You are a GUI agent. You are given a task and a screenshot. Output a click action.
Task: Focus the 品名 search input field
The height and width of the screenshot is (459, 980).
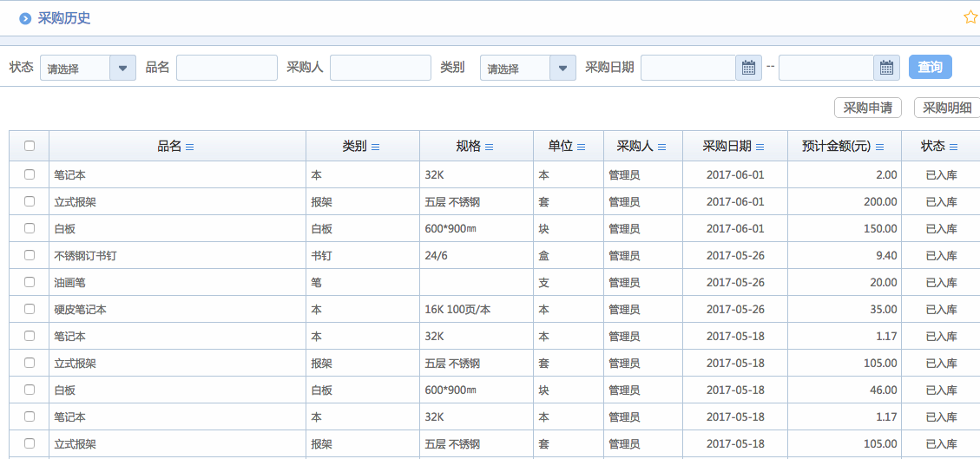coord(227,68)
